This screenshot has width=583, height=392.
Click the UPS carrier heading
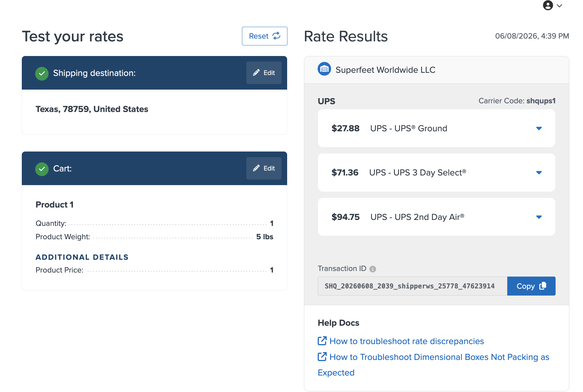[326, 101]
